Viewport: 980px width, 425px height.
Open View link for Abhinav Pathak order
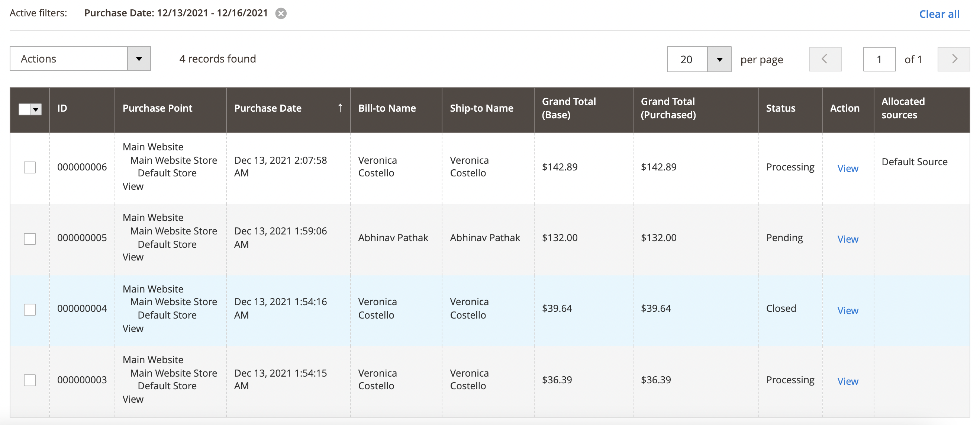point(848,239)
